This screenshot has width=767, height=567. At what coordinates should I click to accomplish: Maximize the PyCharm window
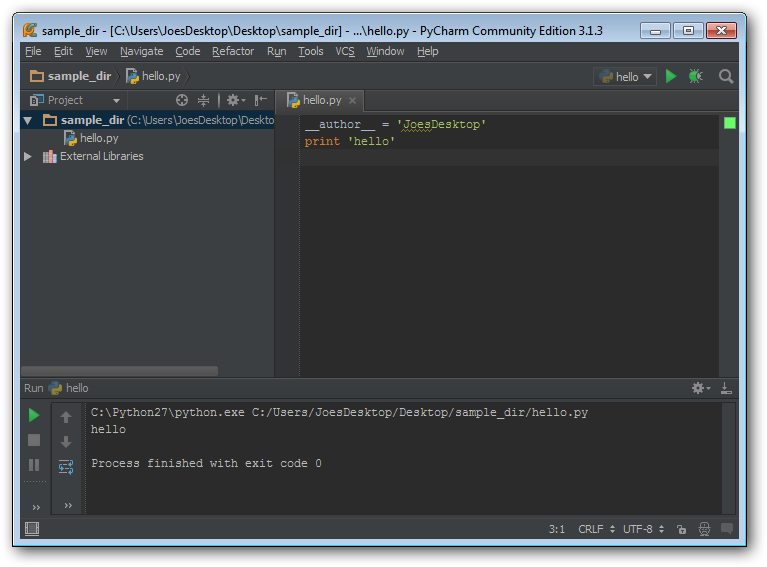tap(688, 31)
